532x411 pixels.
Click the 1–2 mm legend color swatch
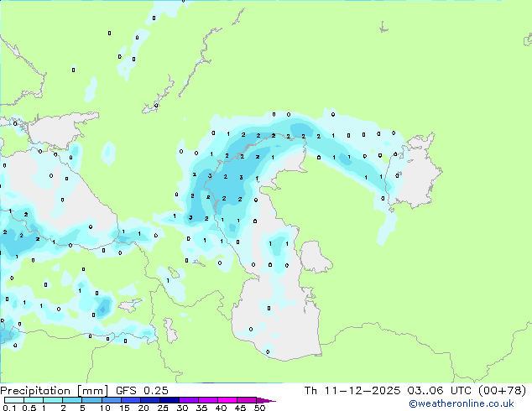point(53,400)
